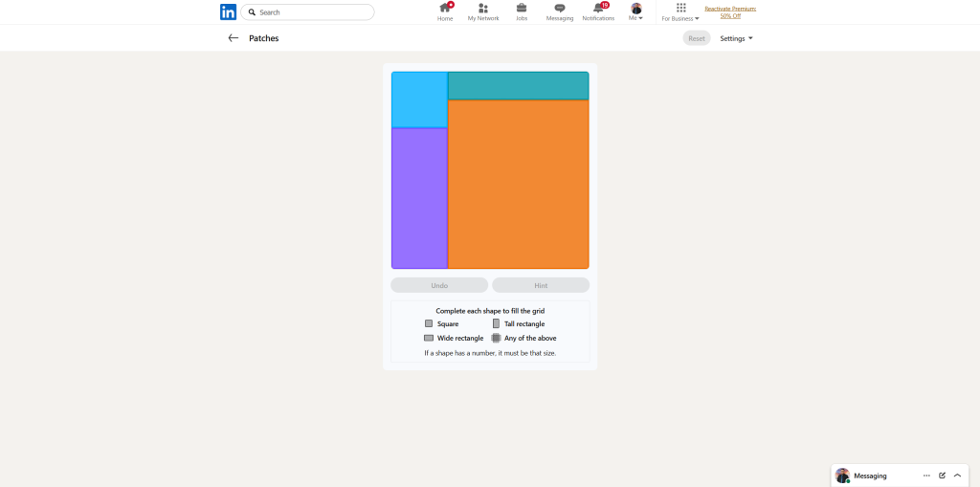
Task: Click Messaging label in bottom popup
Action: tap(870, 476)
